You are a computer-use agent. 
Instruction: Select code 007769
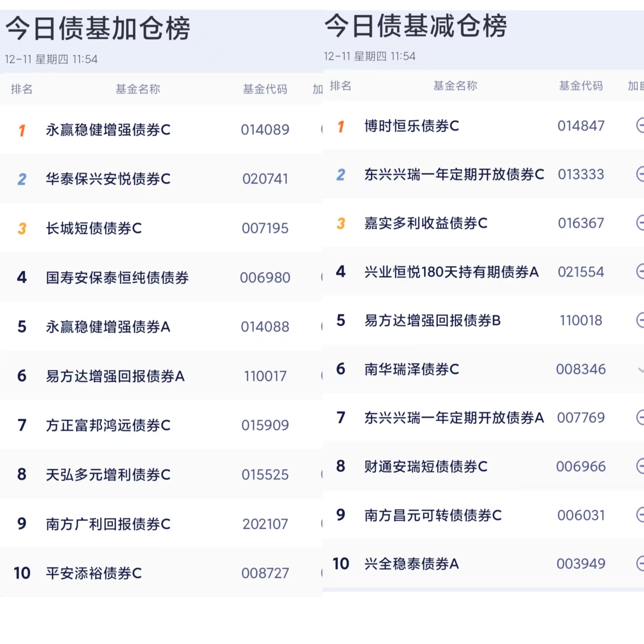581,418
